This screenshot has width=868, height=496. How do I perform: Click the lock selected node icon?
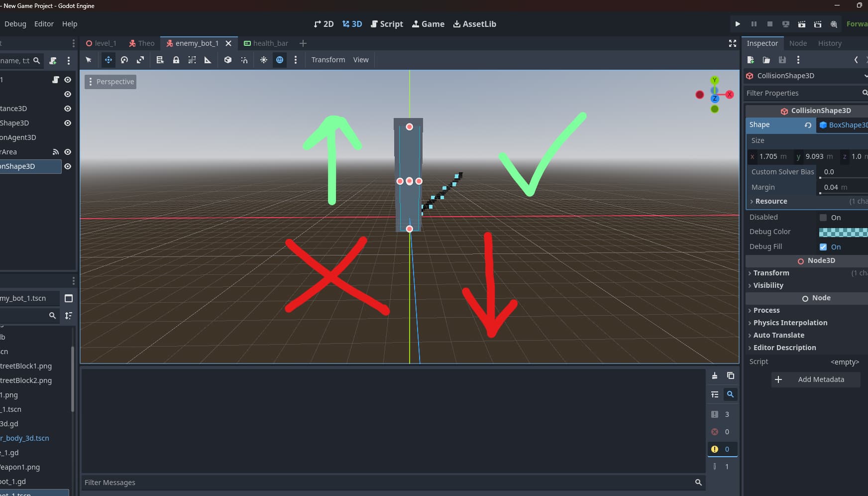[176, 60]
